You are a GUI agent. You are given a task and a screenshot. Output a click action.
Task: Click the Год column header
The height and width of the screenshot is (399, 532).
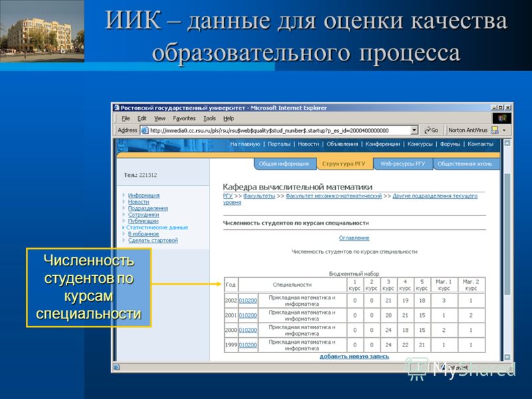click(x=231, y=285)
